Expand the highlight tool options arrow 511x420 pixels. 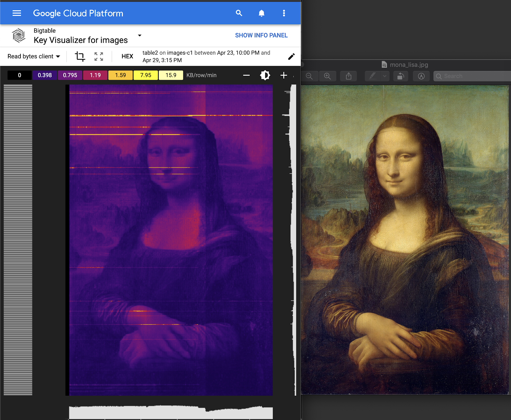click(x=385, y=76)
